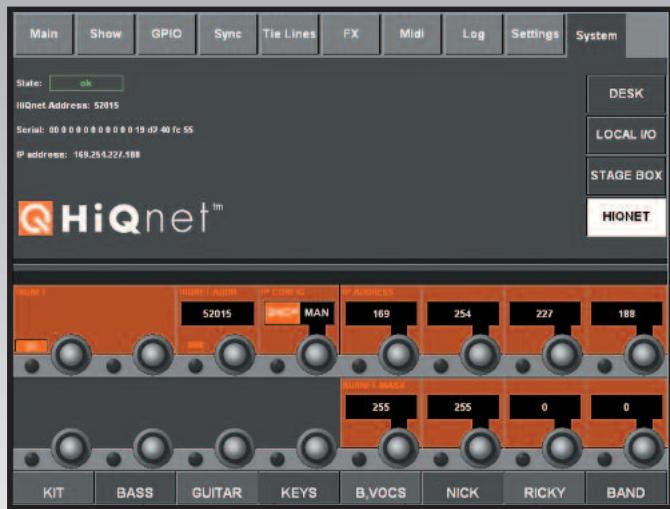Select the GPIO tab
Viewport: 670px width, 509px height.
pos(167,34)
